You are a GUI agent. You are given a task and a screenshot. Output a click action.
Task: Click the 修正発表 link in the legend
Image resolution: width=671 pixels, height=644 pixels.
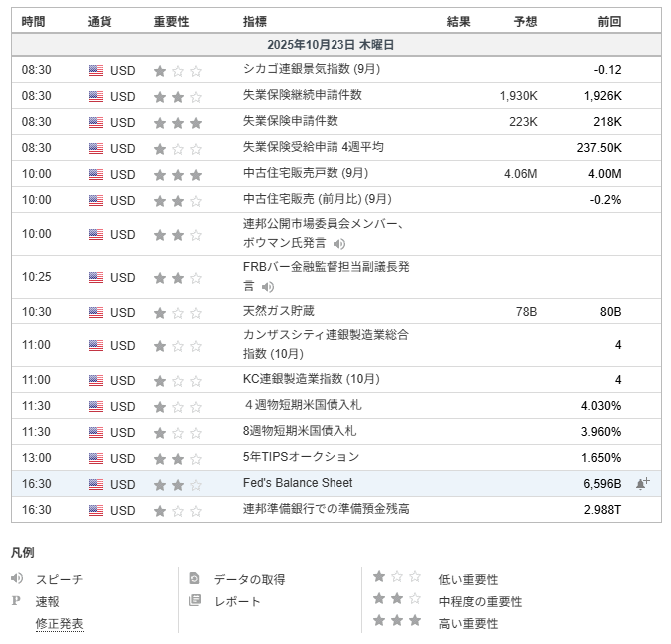point(60,623)
